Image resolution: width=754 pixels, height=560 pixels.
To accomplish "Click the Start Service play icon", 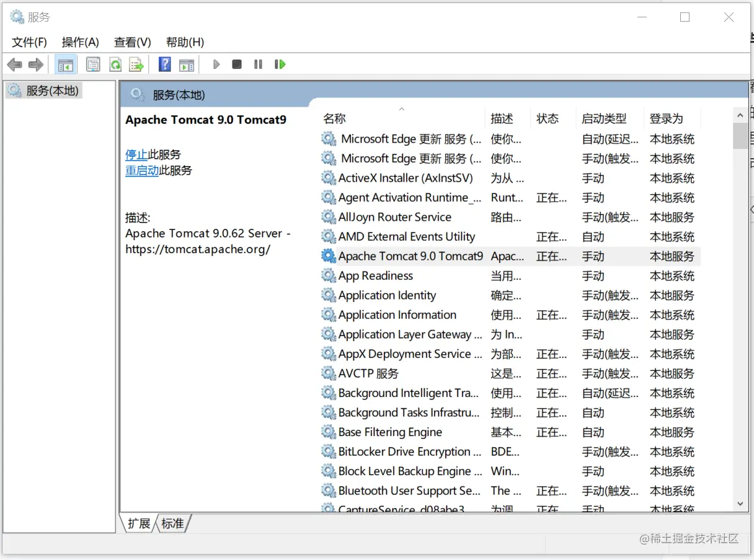I will [x=216, y=64].
